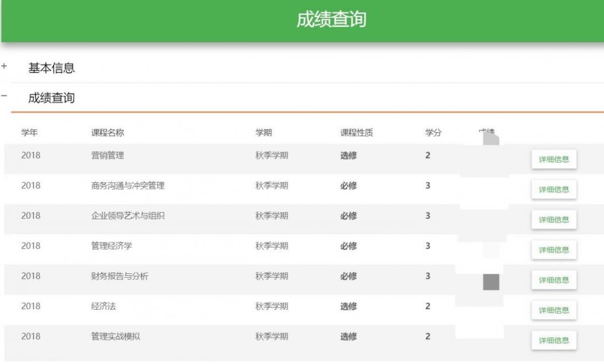The width and height of the screenshot is (604, 364).
Task: View 详细信息 for 商务沟通与冲突管理
Action: [x=554, y=190]
